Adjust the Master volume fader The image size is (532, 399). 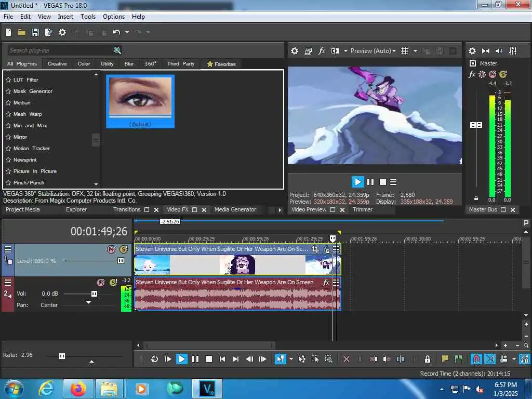(476, 125)
